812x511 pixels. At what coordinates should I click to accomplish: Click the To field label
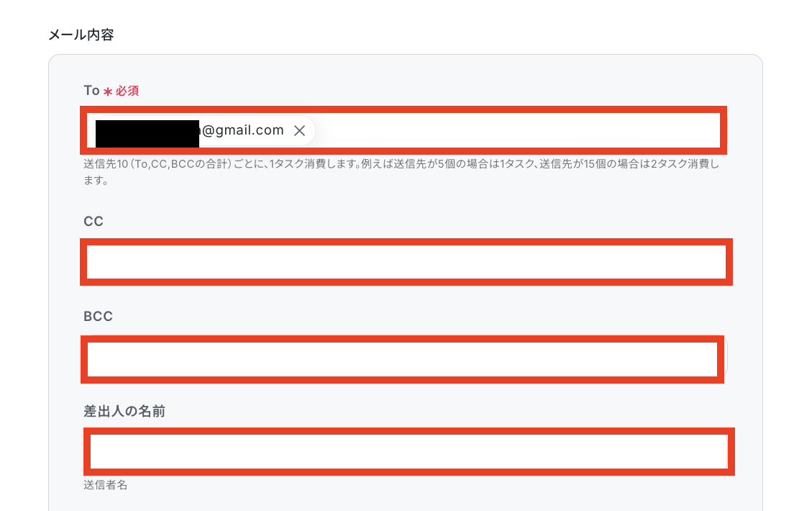[x=91, y=91]
